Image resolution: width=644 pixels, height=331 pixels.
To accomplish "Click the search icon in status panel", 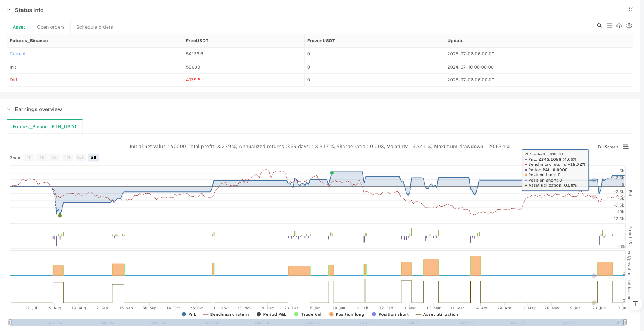I will [599, 26].
